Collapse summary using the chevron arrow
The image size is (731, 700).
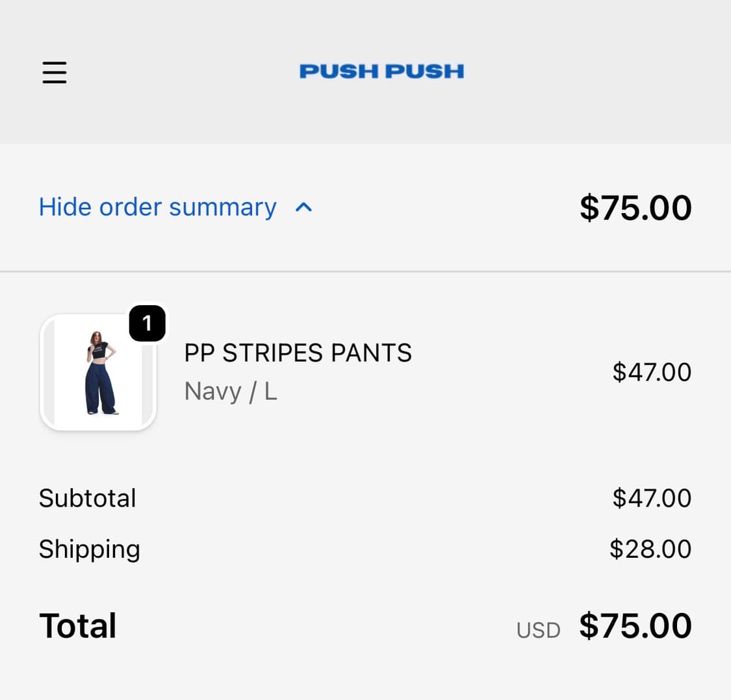[x=303, y=208]
